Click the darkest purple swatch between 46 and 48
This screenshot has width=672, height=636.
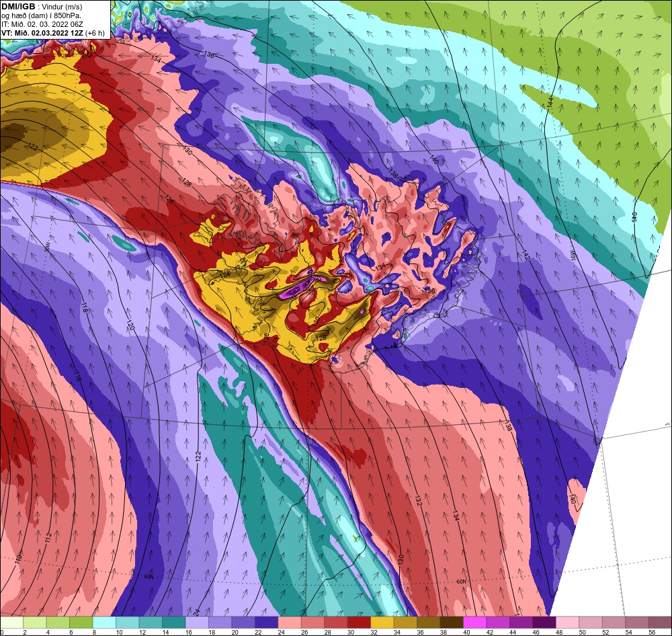coord(545,623)
